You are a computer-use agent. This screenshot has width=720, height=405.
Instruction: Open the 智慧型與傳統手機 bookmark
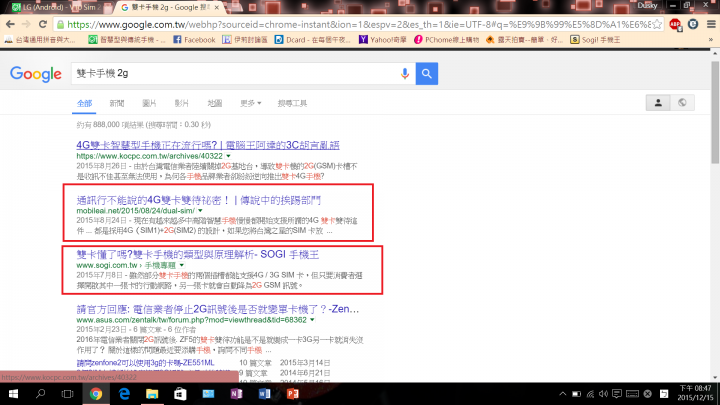[127, 40]
